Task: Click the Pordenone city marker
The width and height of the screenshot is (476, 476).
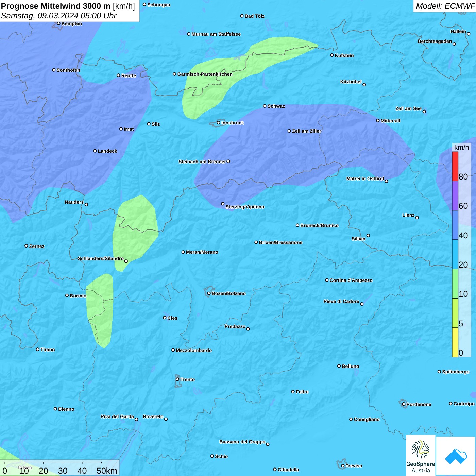Action: [404, 404]
